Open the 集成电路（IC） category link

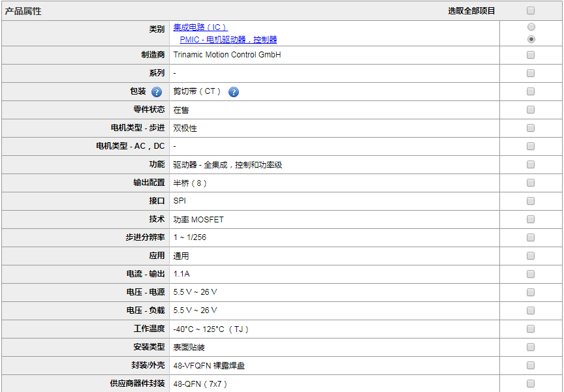(x=200, y=27)
